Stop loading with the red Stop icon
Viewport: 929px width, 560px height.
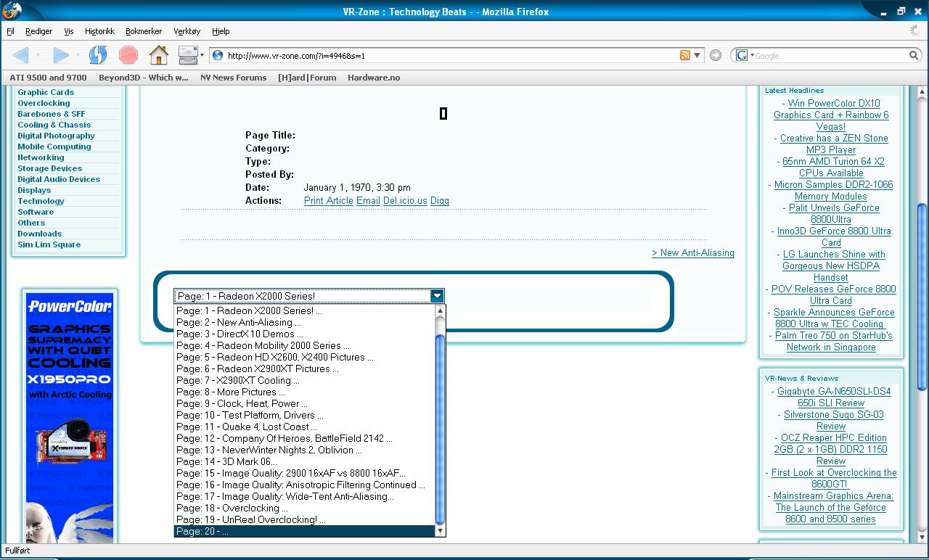coord(128,55)
